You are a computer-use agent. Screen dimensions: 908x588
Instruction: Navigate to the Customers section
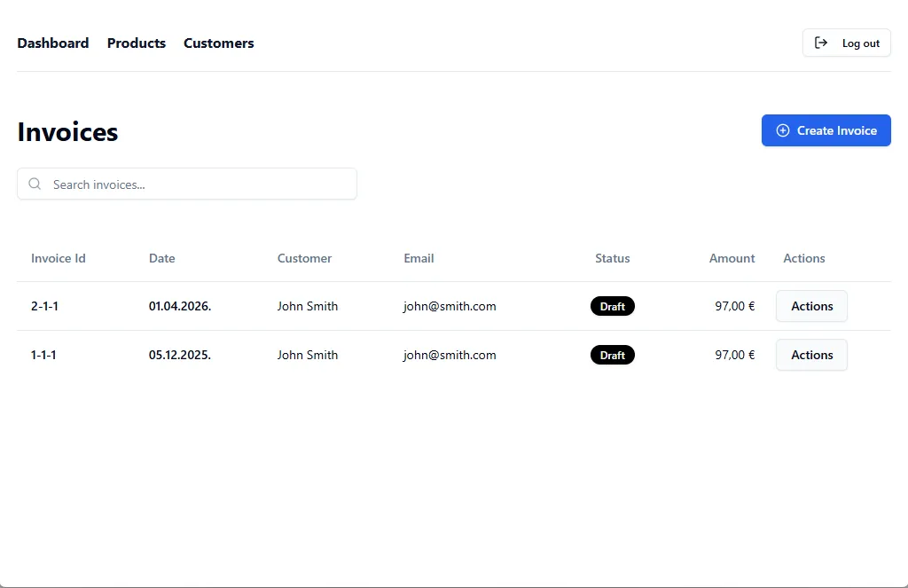point(218,43)
